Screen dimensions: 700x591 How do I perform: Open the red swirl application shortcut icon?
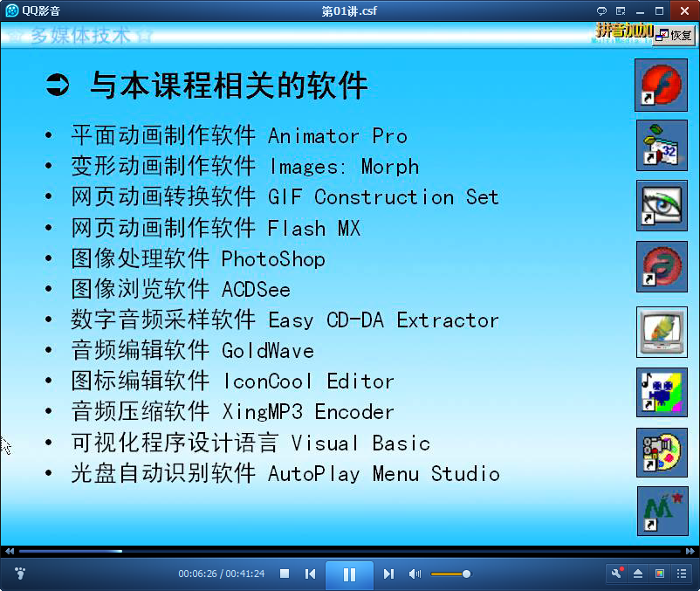(x=662, y=267)
